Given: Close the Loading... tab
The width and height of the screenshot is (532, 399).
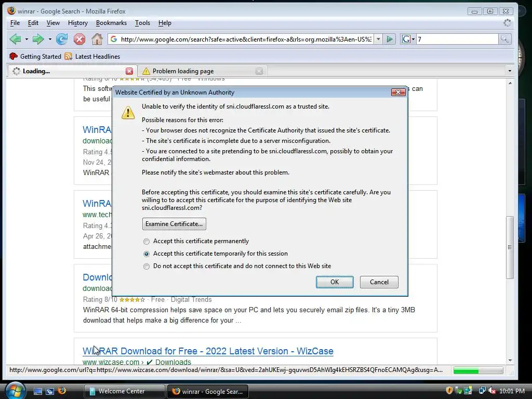Looking at the screenshot, I should [129, 71].
